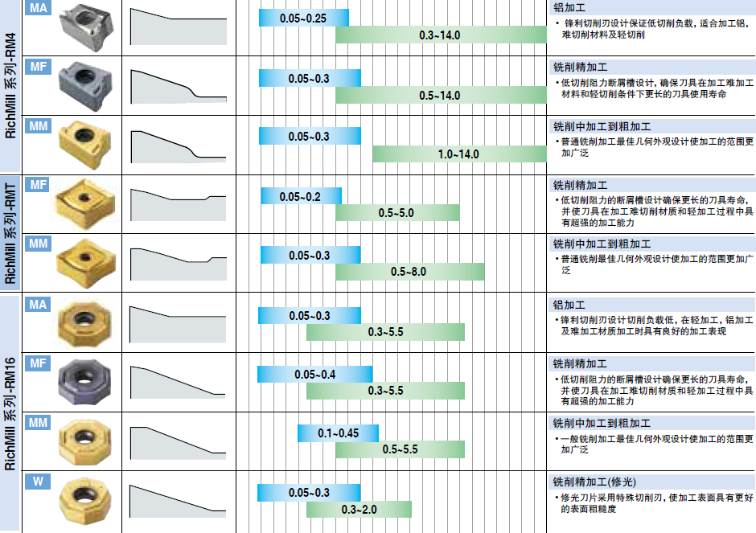Click the green 1.0~14.0 depth bar
Viewport: 756px width, 533px height.
458,154
